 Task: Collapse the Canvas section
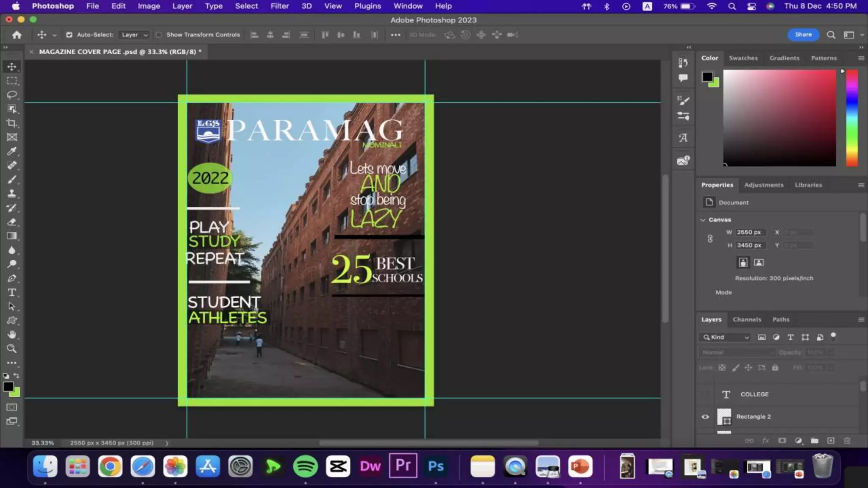click(x=703, y=220)
